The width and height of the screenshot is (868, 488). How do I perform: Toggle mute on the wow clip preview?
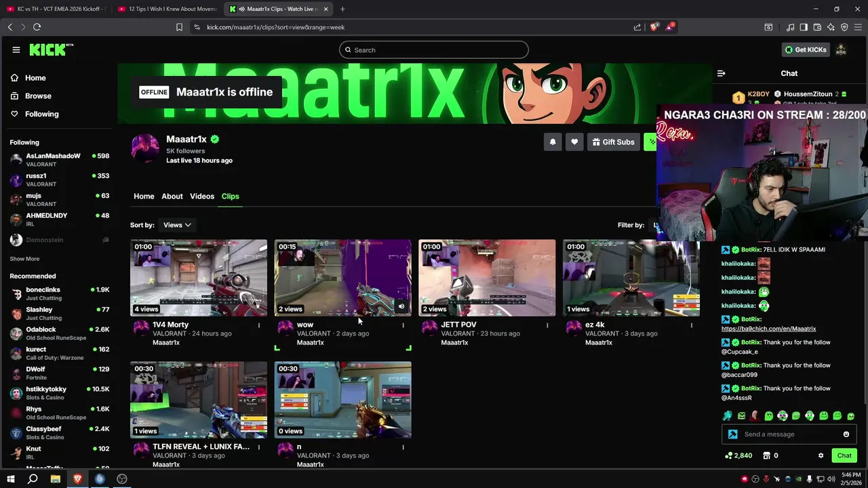(401, 306)
